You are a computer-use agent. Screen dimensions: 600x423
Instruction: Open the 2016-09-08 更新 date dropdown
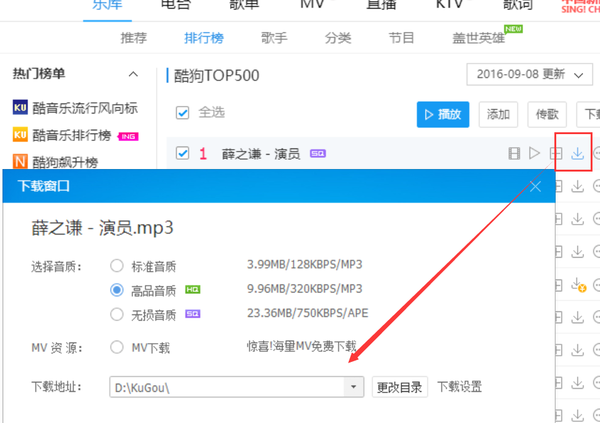coord(529,74)
